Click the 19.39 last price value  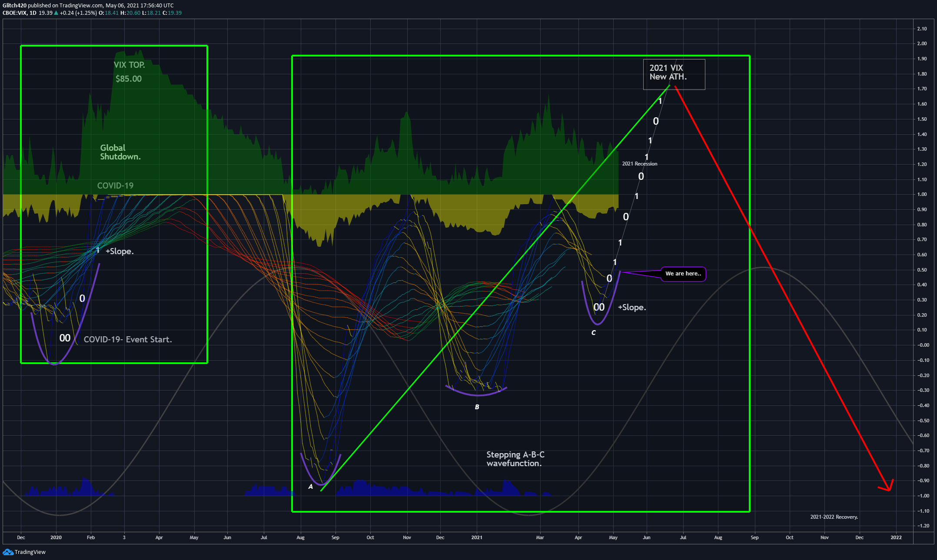46,13
